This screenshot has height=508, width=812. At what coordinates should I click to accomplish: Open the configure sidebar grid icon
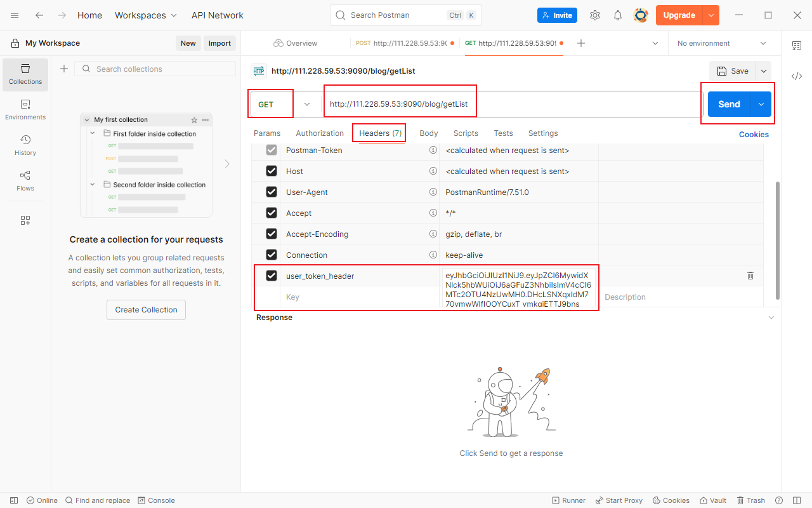(x=25, y=220)
